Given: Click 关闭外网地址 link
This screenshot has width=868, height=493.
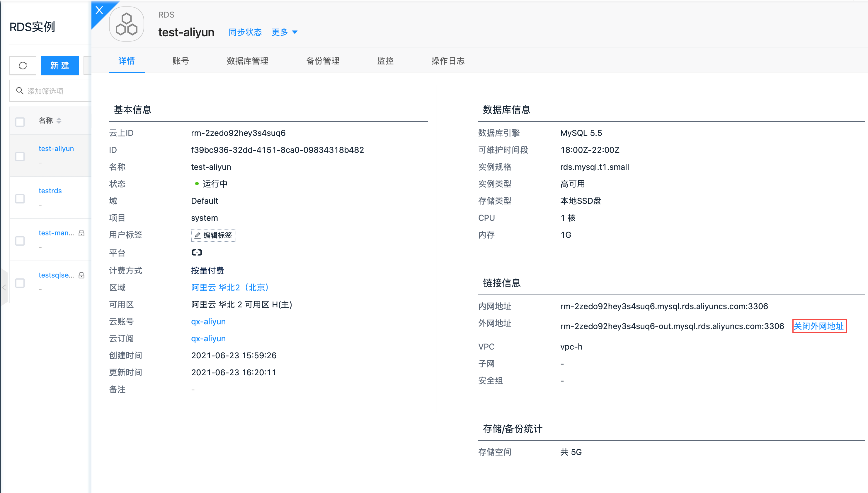Looking at the screenshot, I should (818, 326).
